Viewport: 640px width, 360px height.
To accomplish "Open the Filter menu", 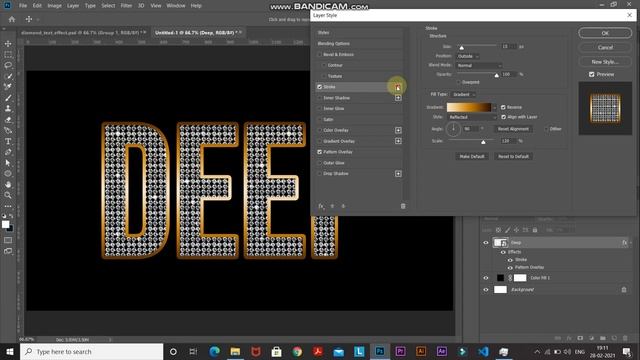I will click(126, 6).
